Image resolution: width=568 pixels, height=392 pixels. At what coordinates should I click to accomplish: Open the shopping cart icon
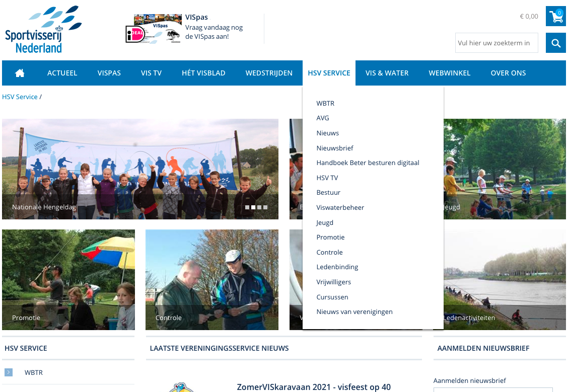click(x=556, y=17)
